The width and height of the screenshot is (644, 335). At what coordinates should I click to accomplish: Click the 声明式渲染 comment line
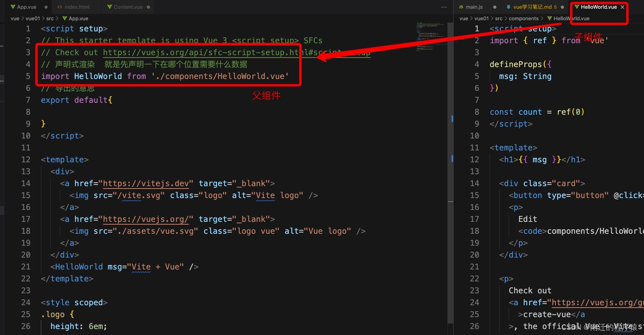pos(144,64)
